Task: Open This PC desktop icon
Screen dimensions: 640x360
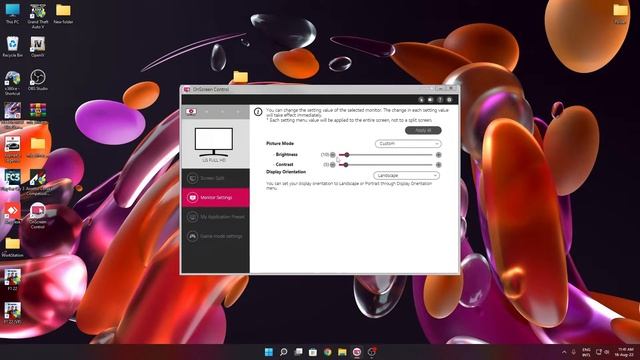Action: pos(12,14)
